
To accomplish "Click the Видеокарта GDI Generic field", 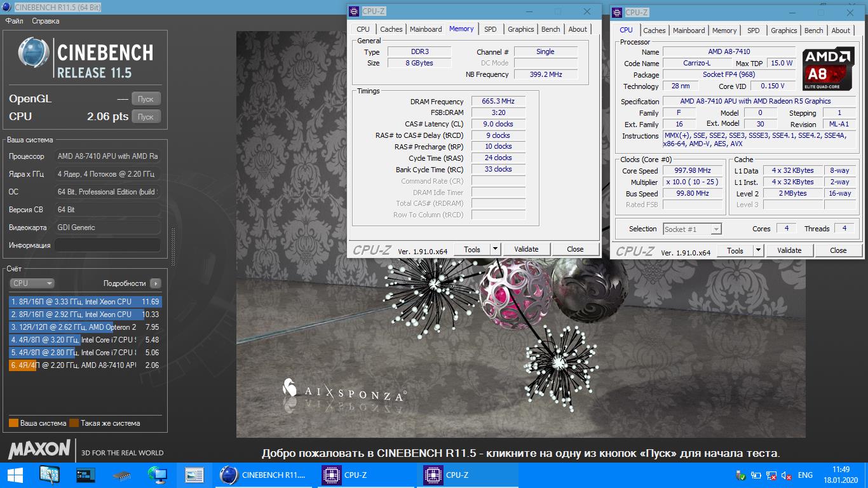I will (107, 227).
